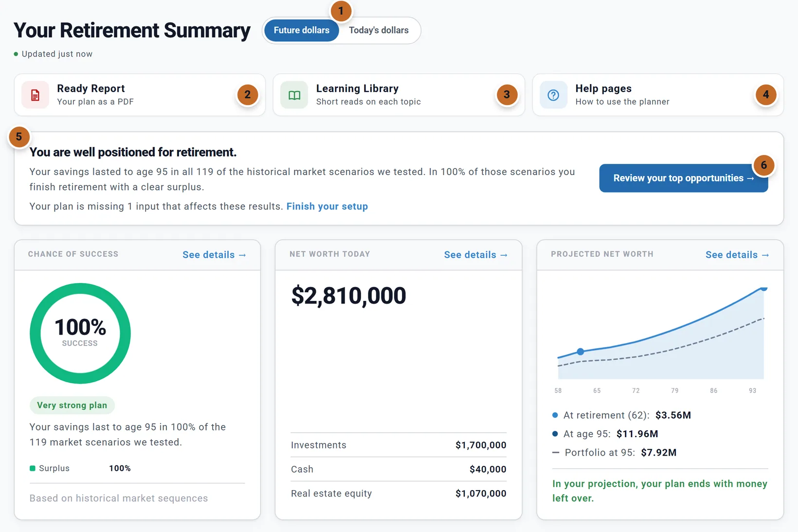Click the At age 95 legend entry
This screenshot has height=532, width=798.
click(x=605, y=434)
